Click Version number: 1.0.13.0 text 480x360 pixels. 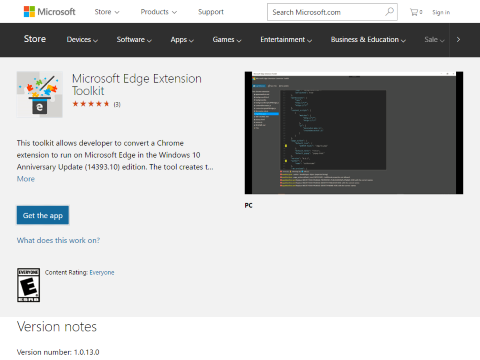(x=58, y=352)
